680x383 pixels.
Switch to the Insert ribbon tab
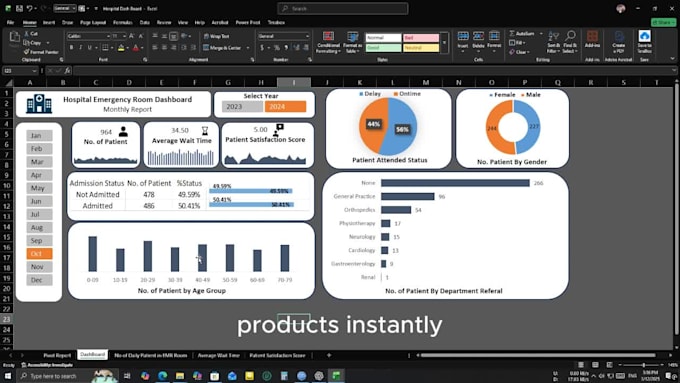click(x=49, y=22)
